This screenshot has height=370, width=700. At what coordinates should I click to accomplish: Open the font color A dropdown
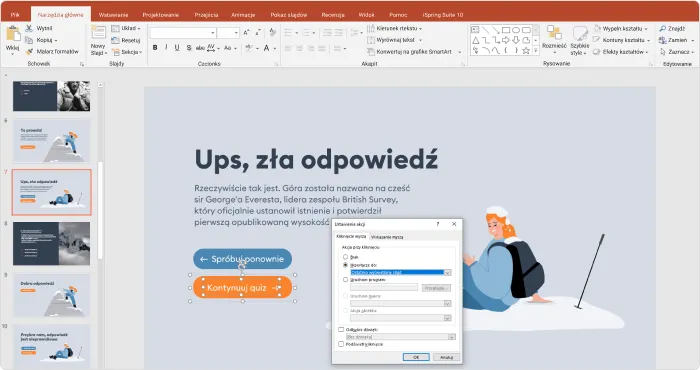pyautogui.click(x=275, y=48)
